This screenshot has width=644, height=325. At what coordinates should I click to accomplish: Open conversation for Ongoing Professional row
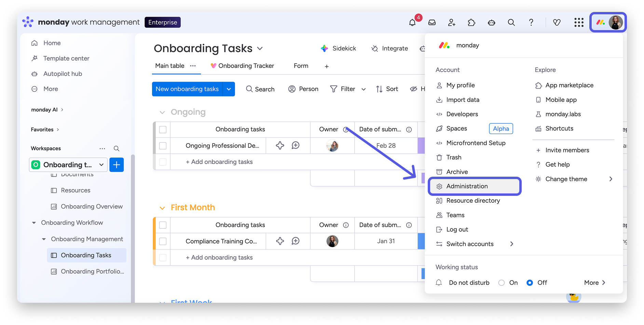coord(296,146)
